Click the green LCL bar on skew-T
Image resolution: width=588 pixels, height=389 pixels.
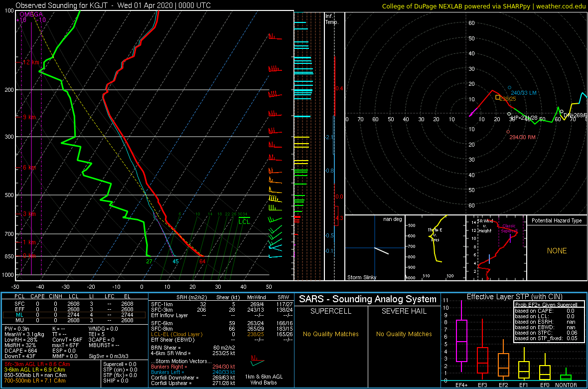point(244,217)
